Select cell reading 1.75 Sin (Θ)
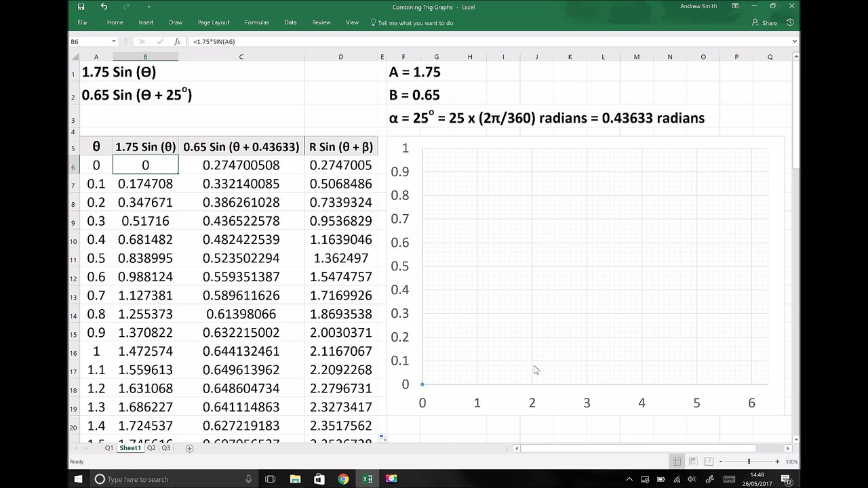868x488 pixels. pyautogui.click(x=119, y=72)
